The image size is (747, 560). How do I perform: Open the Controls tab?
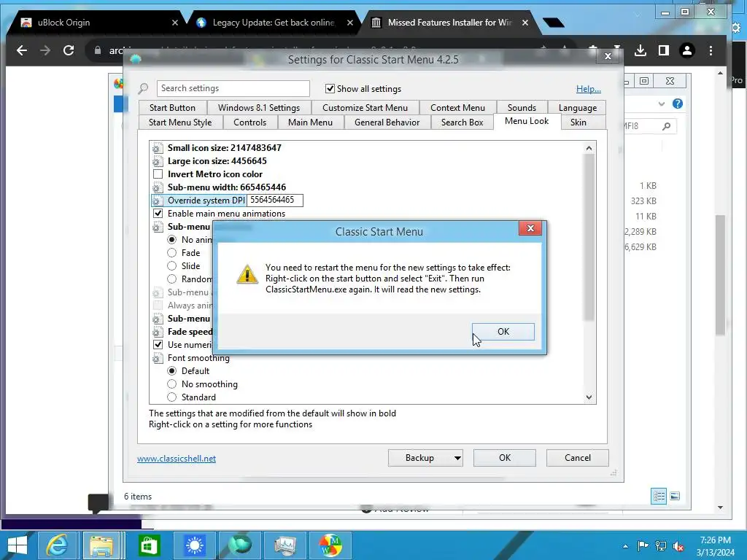tap(249, 122)
